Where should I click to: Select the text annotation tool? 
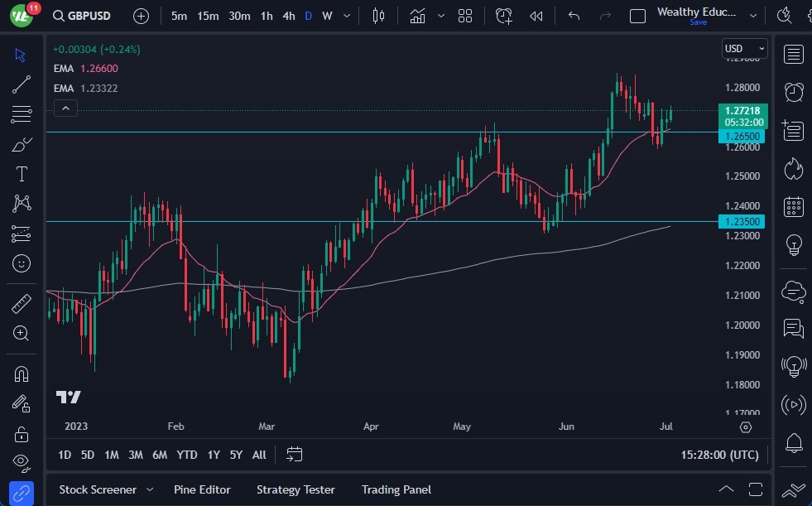click(x=22, y=174)
